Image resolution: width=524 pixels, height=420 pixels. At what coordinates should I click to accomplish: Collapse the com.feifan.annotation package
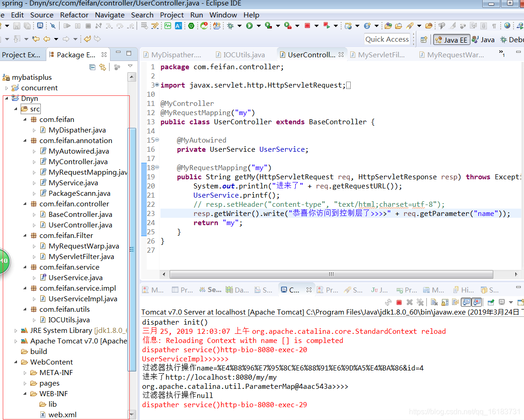click(x=25, y=141)
